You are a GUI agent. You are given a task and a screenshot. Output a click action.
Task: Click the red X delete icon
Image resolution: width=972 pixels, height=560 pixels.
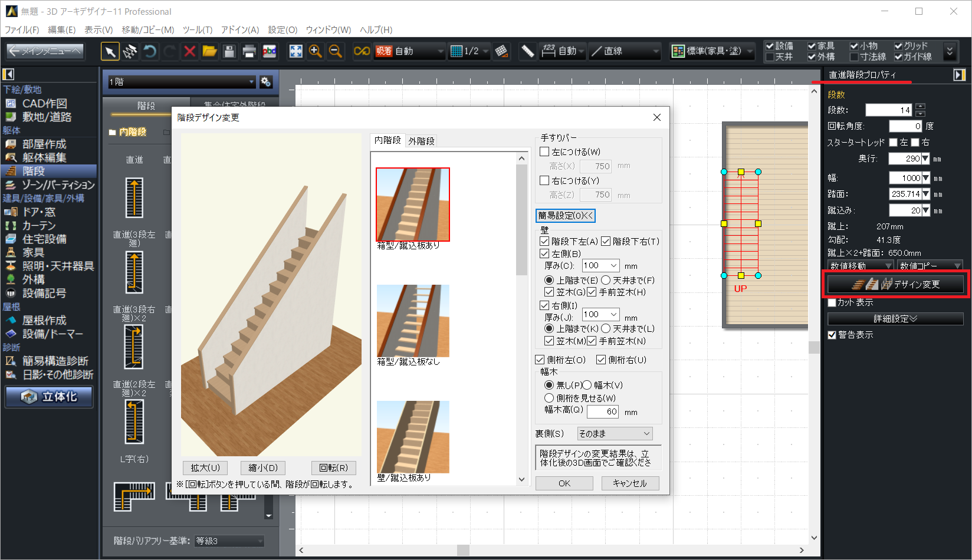point(189,51)
